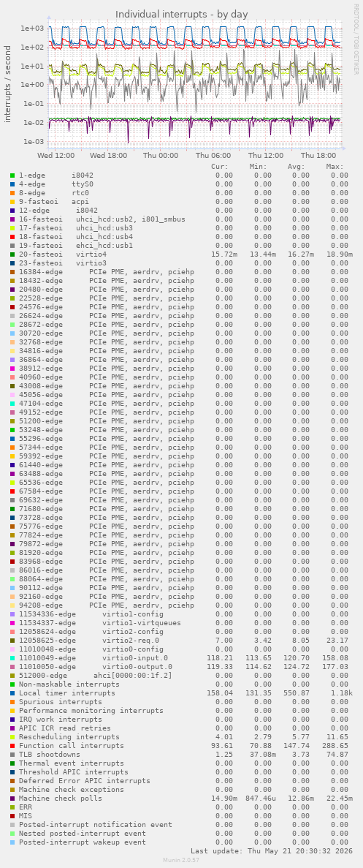The image size is (363, 868).
Task: Click the Munin 2.0.57 footer text
Action: 181,860
